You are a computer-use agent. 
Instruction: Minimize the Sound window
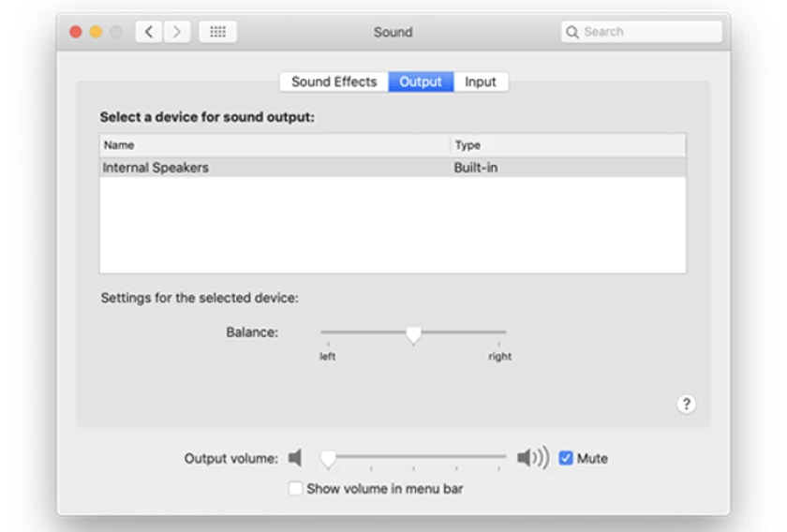(x=96, y=32)
